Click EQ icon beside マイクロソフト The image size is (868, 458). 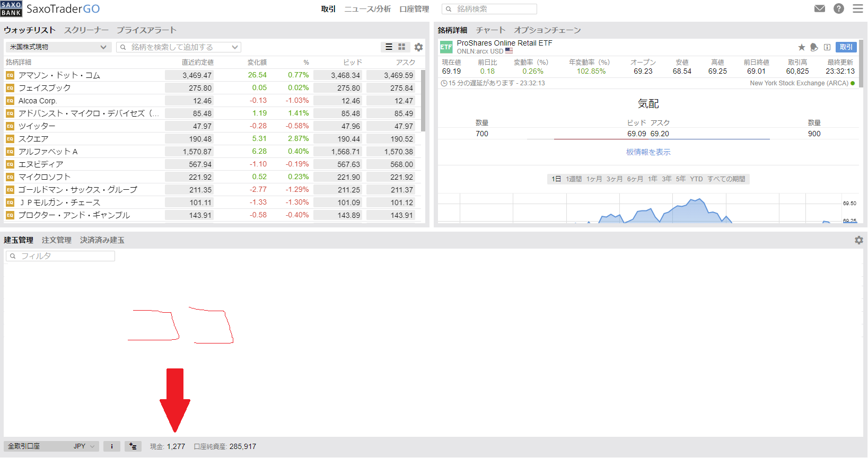[x=10, y=177]
